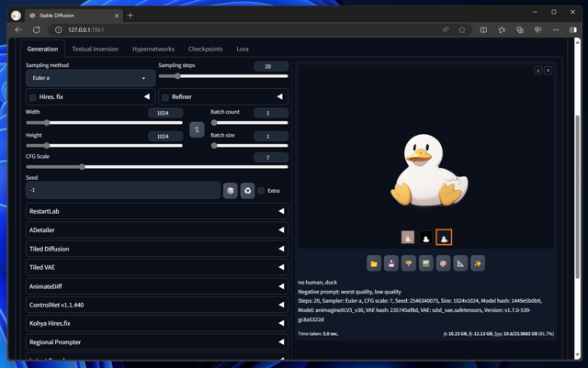Select the highlighted third gallery thumbnail
The height and width of the screenshot is (368, 588).
tap(444, 237)
